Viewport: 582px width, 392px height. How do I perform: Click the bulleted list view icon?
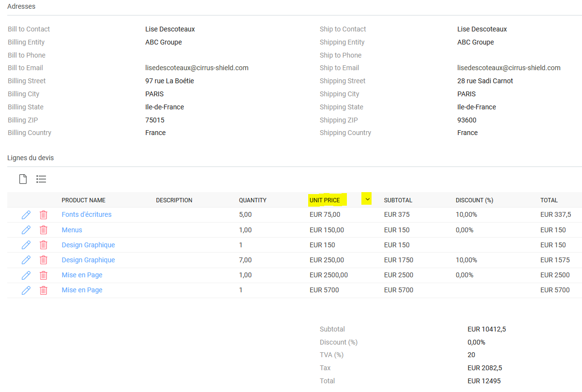click(x=41, y=179)
